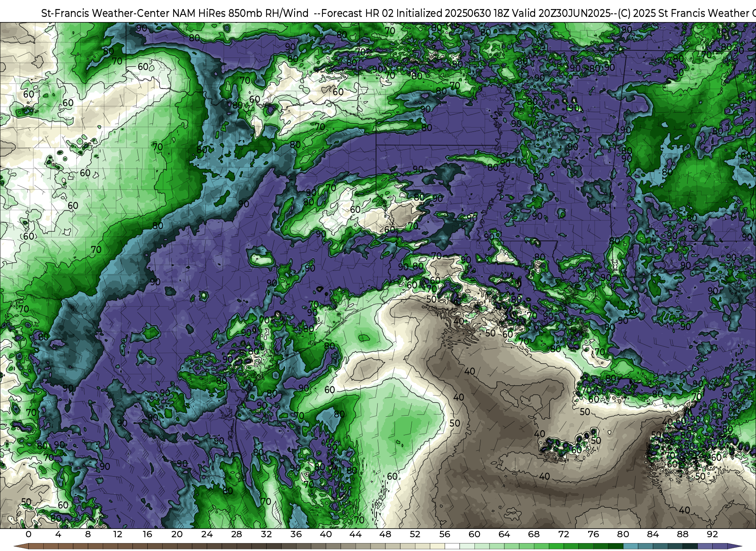Click the "4" label on the color scale

58,534
